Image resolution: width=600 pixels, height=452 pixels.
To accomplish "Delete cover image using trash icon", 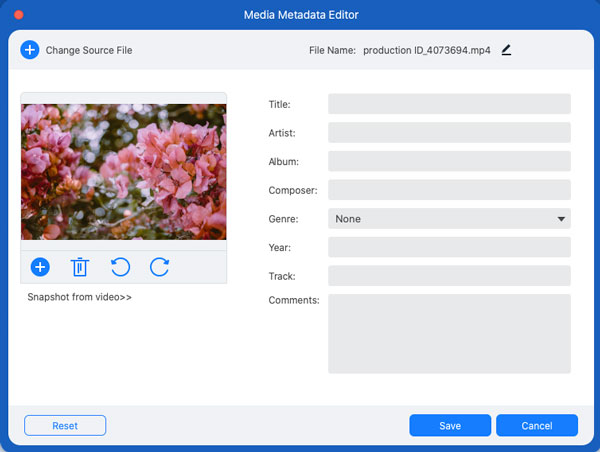I will pos(80,267).
